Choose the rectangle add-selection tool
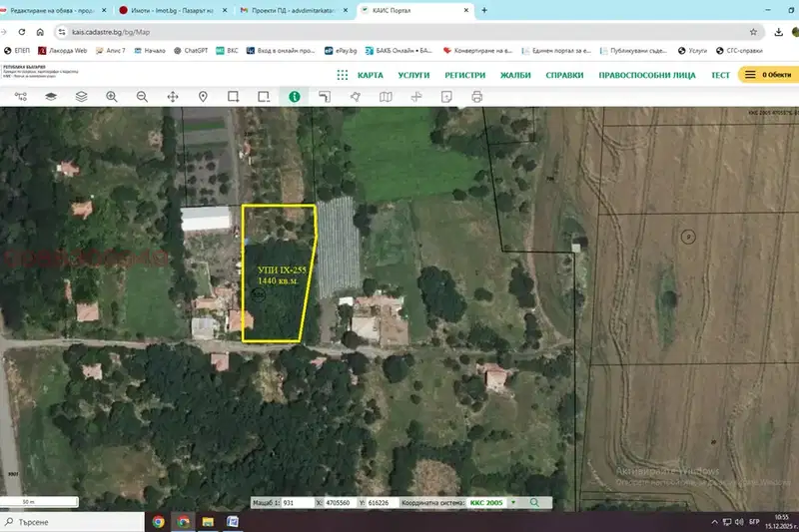 click(234, 97)
